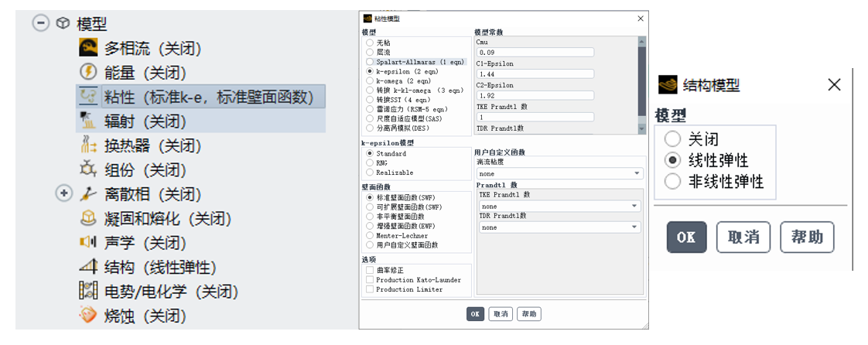The image size is (868, 345).
Task: Choose the Realizable k-epsilon model option
Action: tap(370, 172)
